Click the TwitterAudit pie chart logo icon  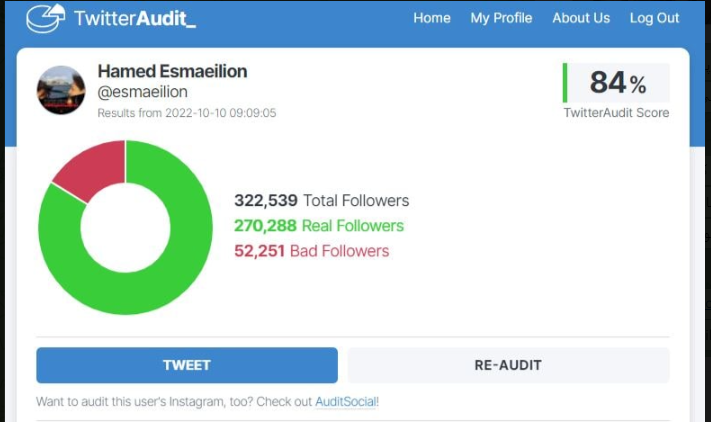(45, 18)
